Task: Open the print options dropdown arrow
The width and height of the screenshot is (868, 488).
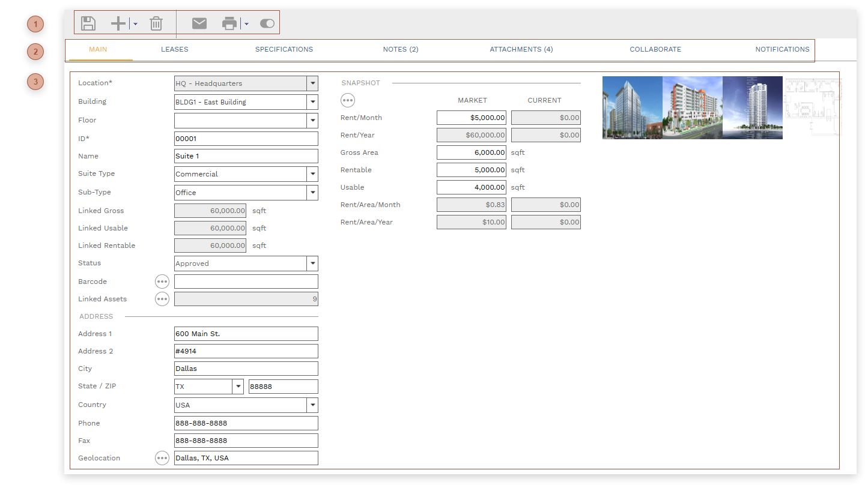Action: (246, 24)
